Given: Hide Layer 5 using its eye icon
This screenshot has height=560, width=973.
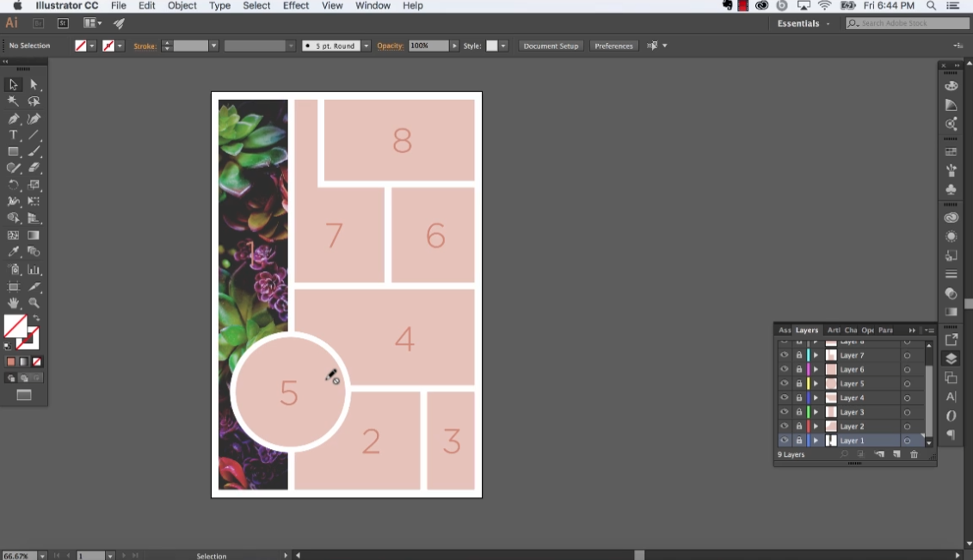Looking at the screenshot, I should pyautogui.click(x=785, y=384).
